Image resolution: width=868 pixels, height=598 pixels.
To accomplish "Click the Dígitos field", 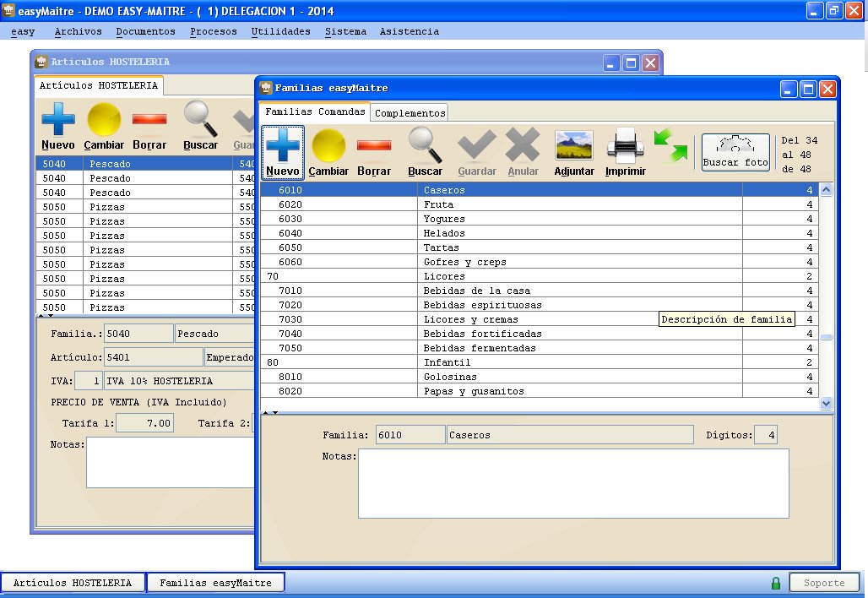I will click(x=766, y=435).
